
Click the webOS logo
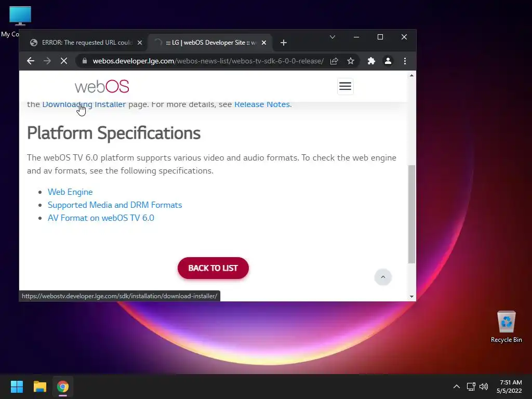(102, 87)
